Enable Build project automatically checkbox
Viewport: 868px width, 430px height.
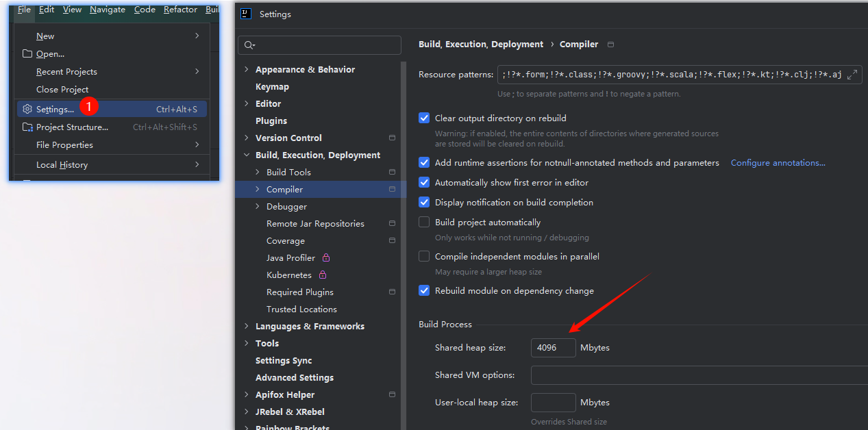click(424, 222)
